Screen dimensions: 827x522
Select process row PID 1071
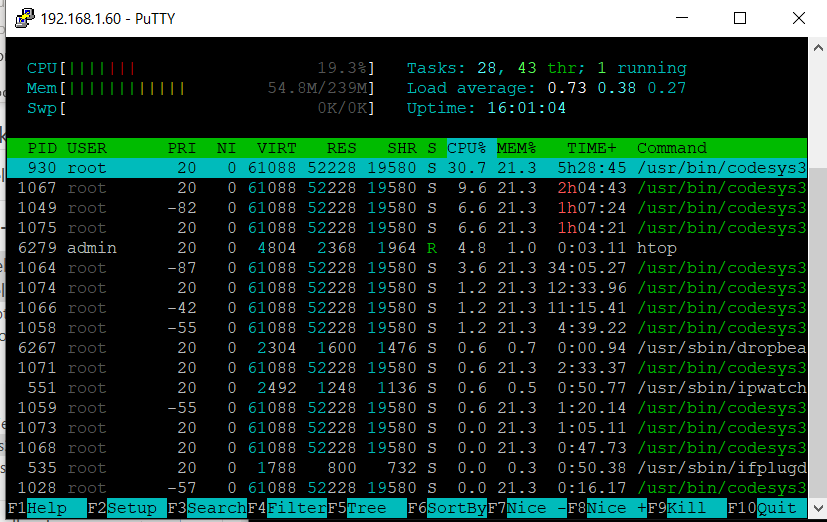pos(407,369)
